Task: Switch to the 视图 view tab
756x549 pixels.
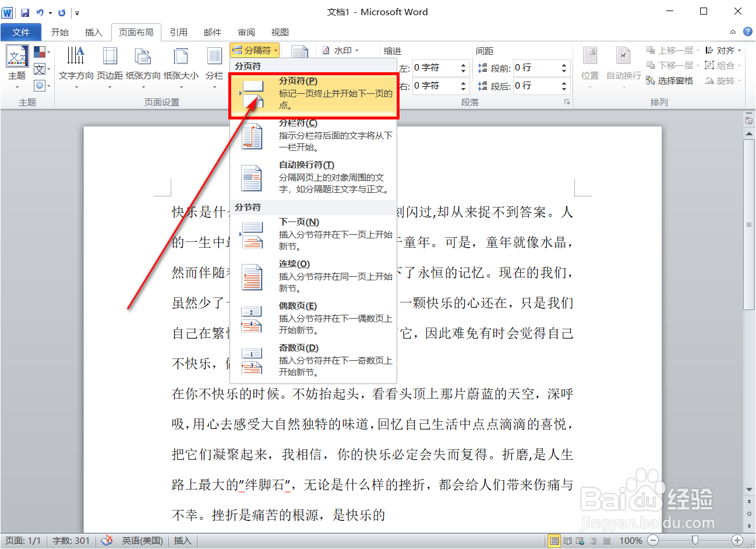Action: tap(280, 32)
